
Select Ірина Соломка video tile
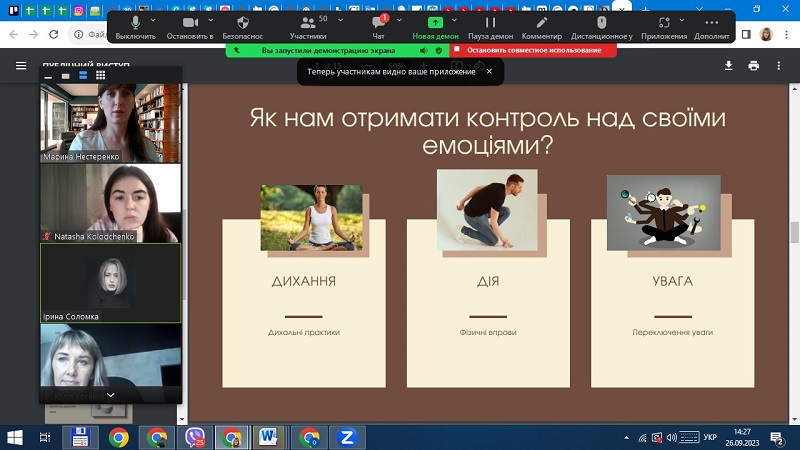pyautogui.click(x=111, y=283)
